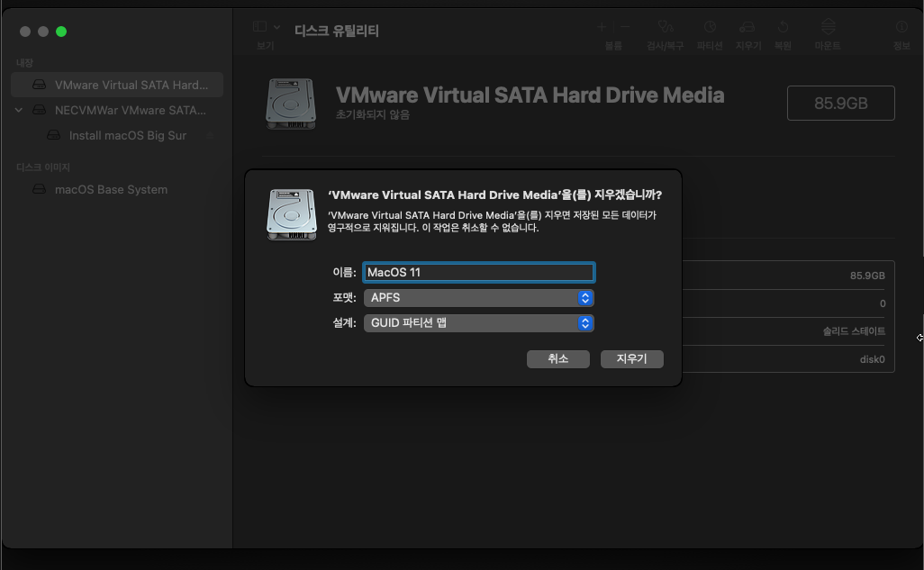Click the First Aid 검사/복구 toolbar icon
This screenshot has width=924, height=570.
tap(666, 26)
